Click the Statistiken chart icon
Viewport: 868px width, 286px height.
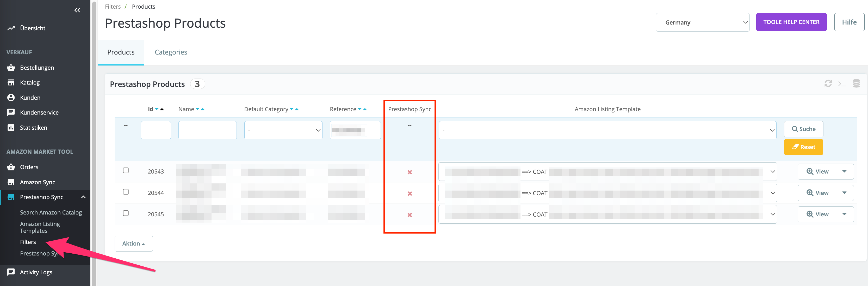pos(11,128)
